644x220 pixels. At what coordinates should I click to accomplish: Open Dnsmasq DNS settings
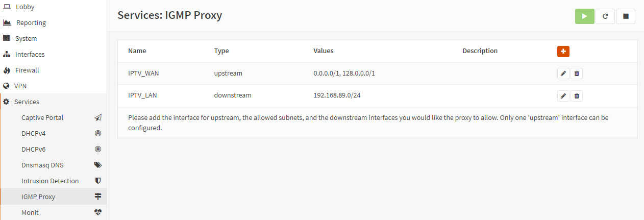click(42, 165)
